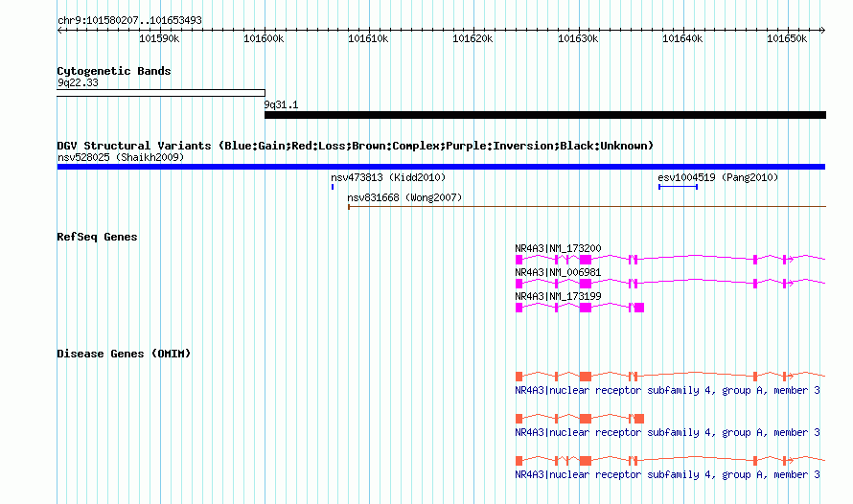Viewport: 853px width, 504px height.
Task: Click the brown nsv831668 complex variant line
Action: pyautogui.click(x=587, y=207)
